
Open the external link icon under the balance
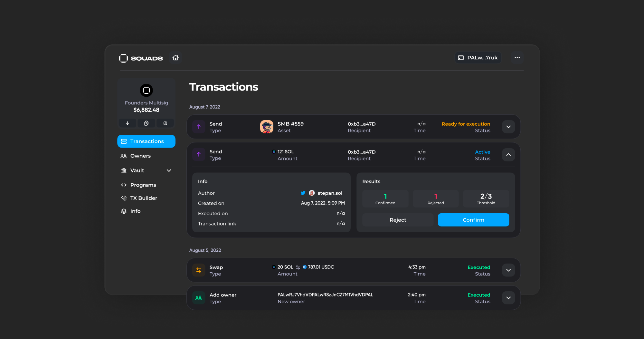pos(165,123)
